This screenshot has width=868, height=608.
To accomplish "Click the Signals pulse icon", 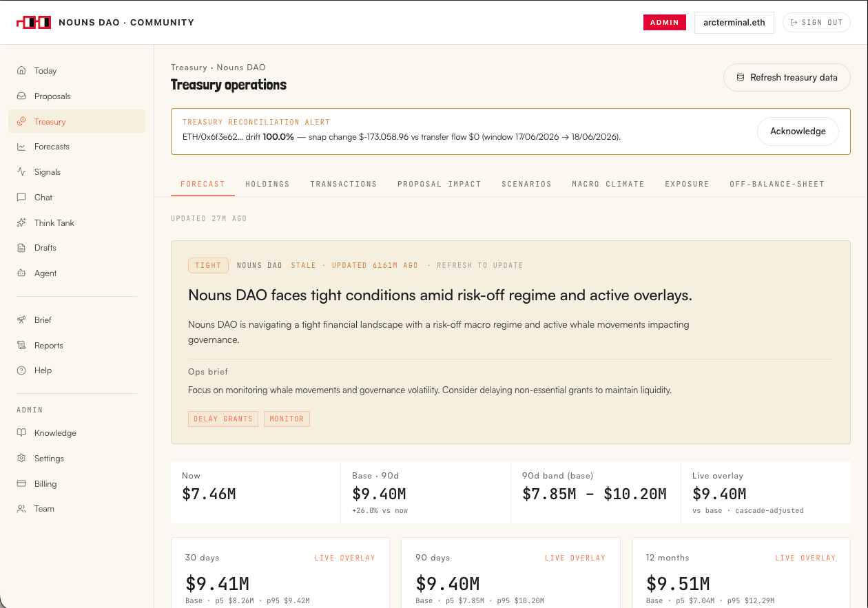I will point(21,172).
